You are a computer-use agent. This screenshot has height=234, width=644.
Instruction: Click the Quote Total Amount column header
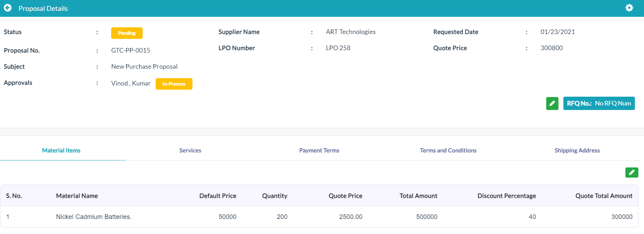pos(604,196)
